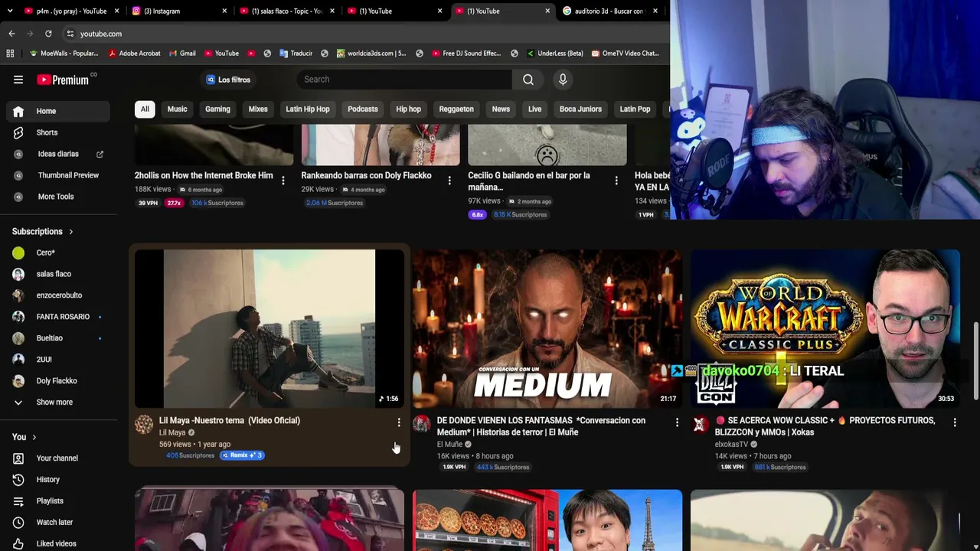Click the page vertical scrollbar

975,360
